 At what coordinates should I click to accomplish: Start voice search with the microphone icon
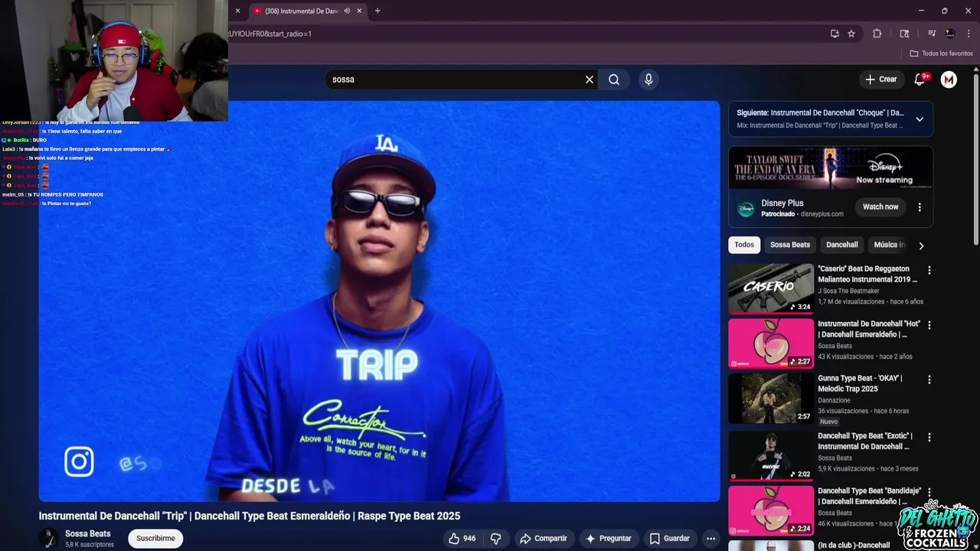pyautogui.click(x=648, y=80)
